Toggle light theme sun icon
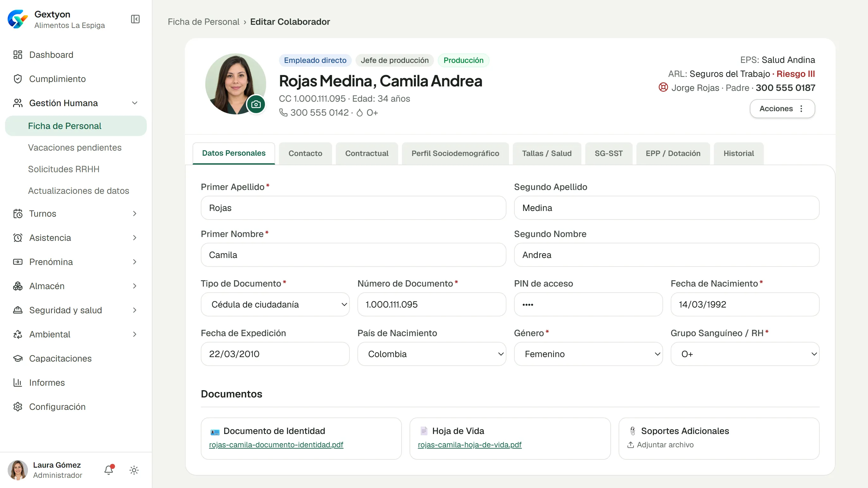 coord(134,470)
